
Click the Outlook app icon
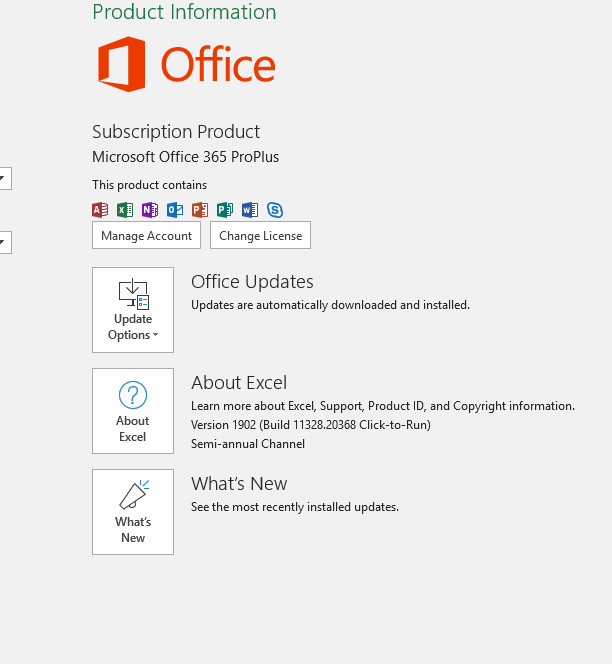tap(175, 210)
